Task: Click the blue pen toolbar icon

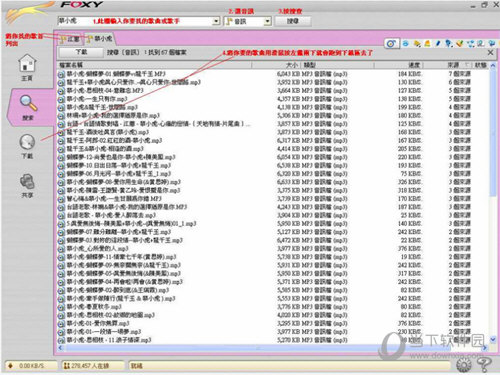Action: [x=438, y=43]
